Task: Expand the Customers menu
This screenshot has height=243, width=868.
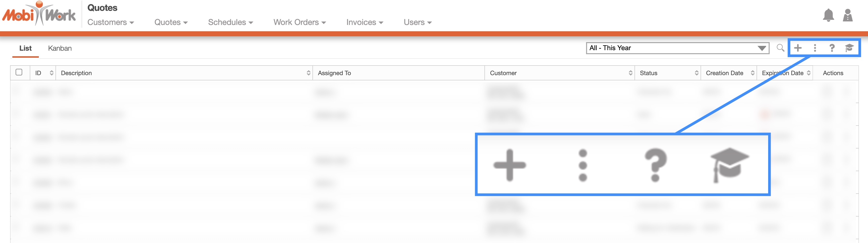Action: [110, 22]
